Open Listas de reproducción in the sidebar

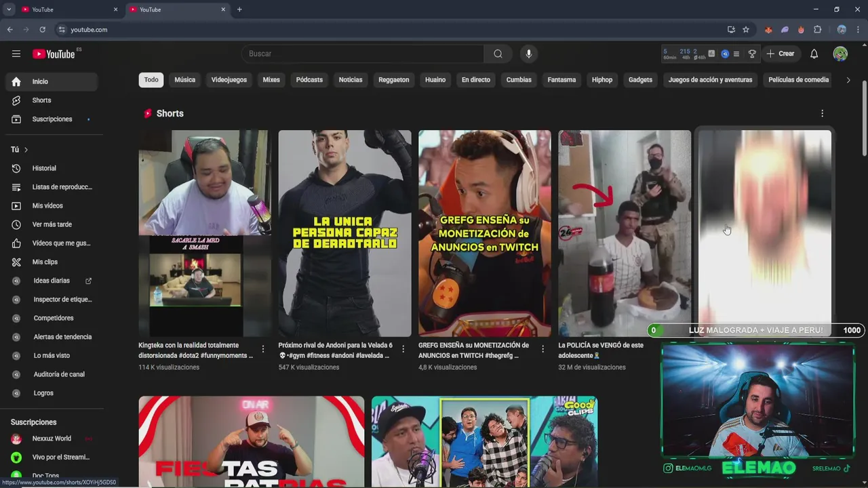52,187
